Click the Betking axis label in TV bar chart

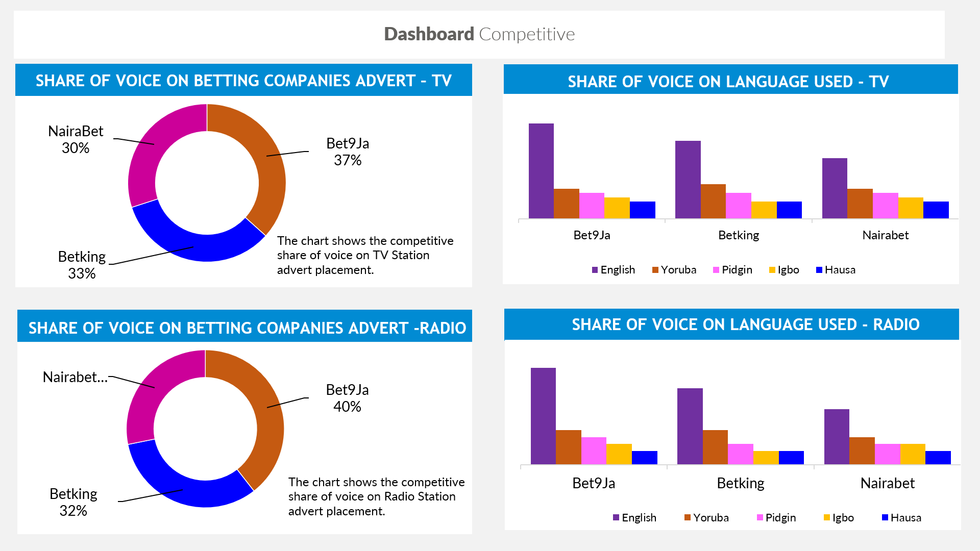[x=739, y=235]
